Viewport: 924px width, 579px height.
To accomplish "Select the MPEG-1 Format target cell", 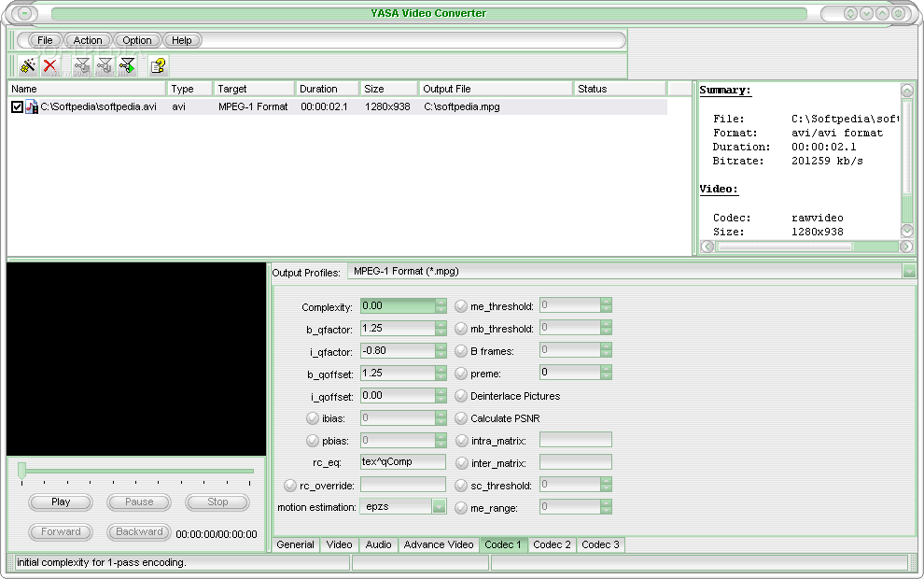I will (x=253, y=106).
